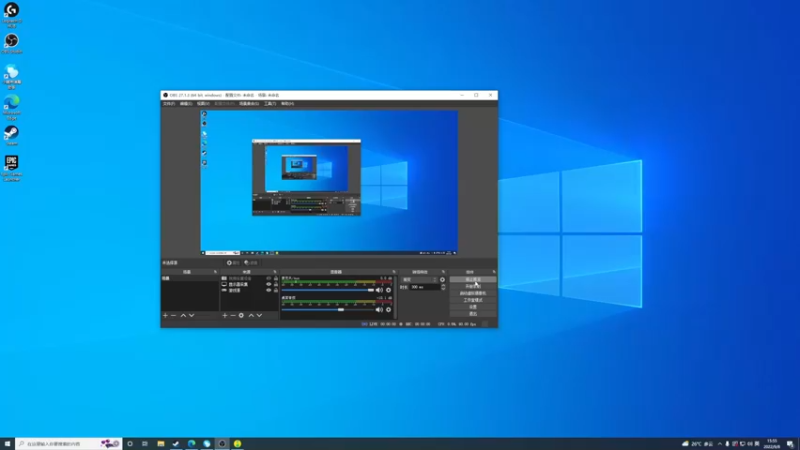This screenshot has height=450, width=800.
Task: Pop out the Controls dock with its header icon
Action: (493, 272)
